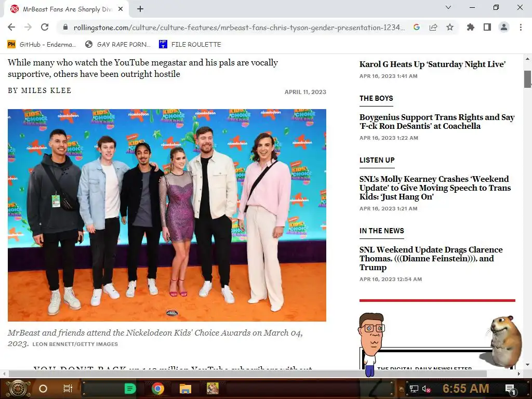Image resolution: width=532 pixels, height=399 pixels.
Task: Open the notification center icon
Action: (x=510, y=389)
